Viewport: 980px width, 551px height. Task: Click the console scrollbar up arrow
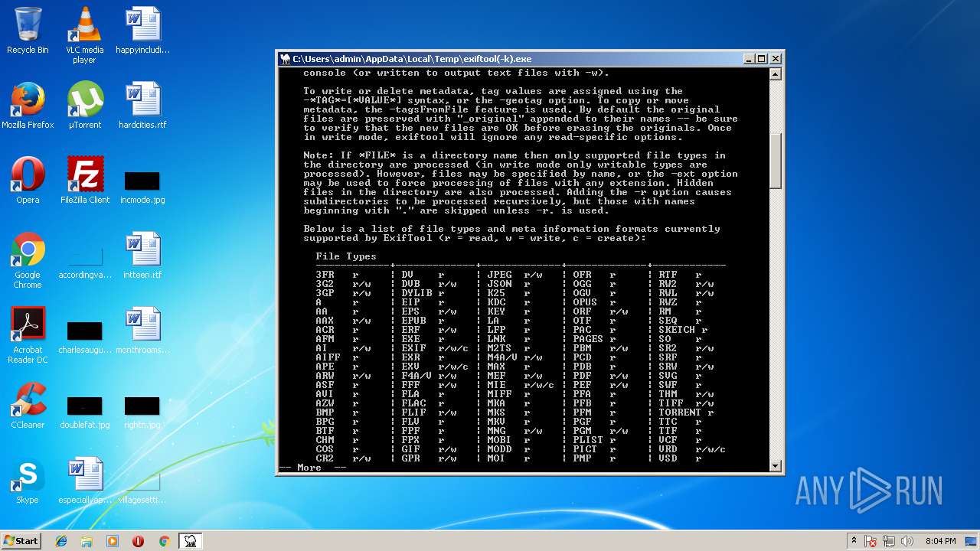(x=775, y=74)
